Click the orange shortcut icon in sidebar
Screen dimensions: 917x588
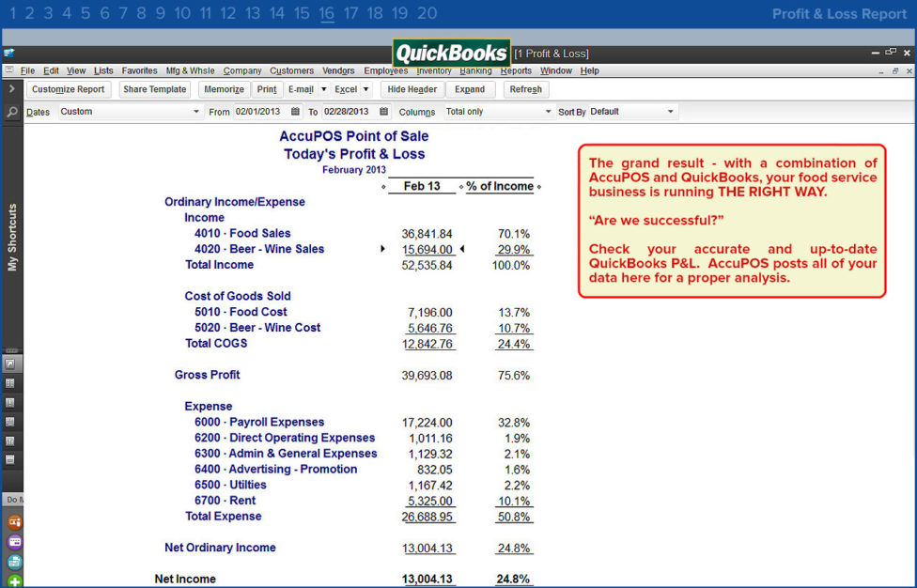coord(15,522)
